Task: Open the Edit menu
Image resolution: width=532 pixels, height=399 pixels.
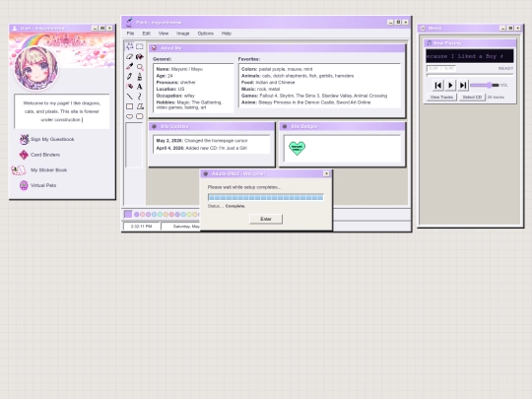Action: (x=146, y=33)
